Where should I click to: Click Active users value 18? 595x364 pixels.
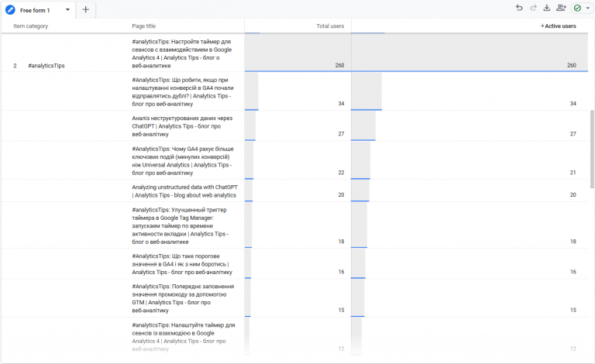click(573, 242)
